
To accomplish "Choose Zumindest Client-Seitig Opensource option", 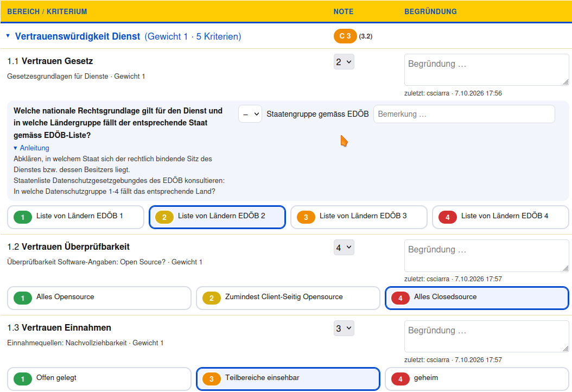I will (x=288, y=298).
